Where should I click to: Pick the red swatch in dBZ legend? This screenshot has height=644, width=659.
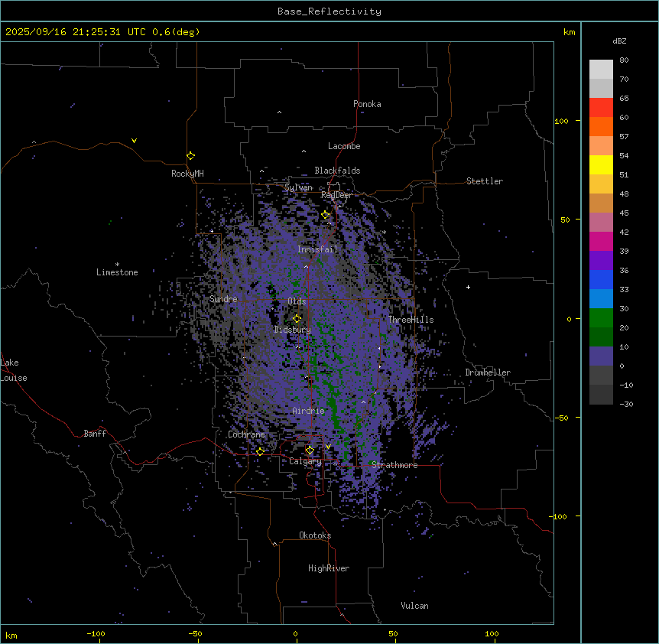point(601,108)
